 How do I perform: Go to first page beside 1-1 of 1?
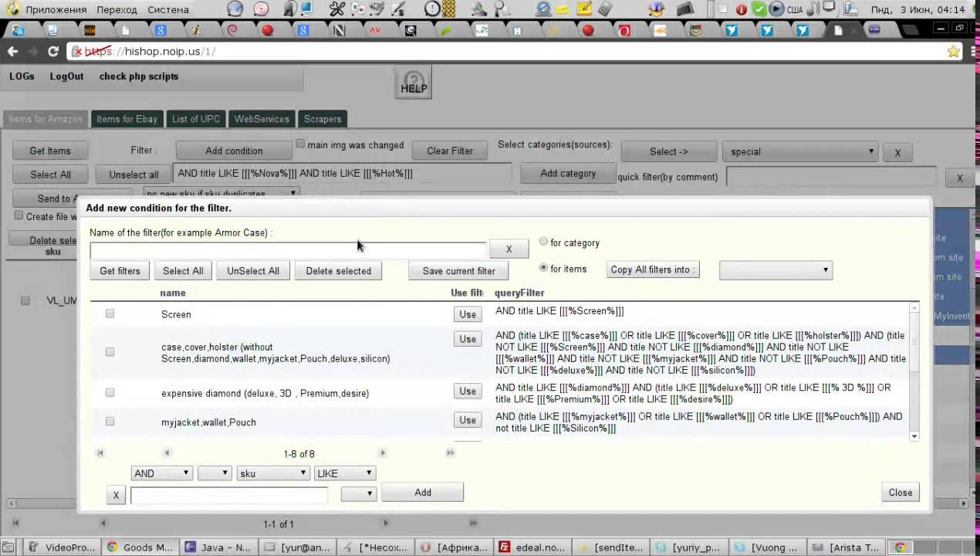point(15,524)
